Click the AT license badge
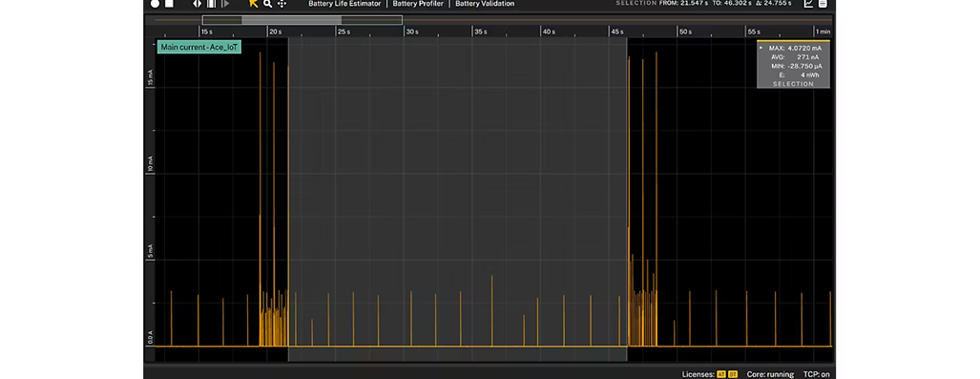This screenshot has width=980, height=379. (x=721, y=374)
